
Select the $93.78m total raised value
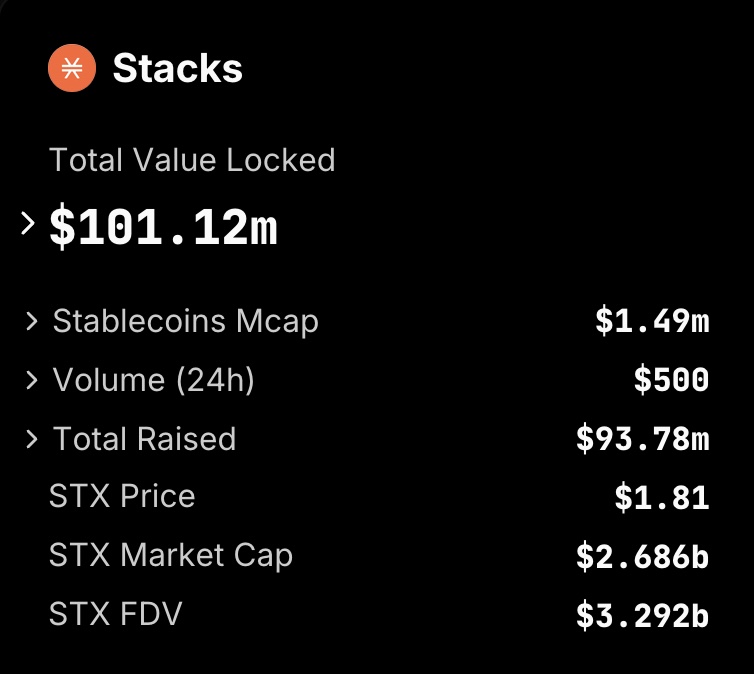(x=643, y=439)
